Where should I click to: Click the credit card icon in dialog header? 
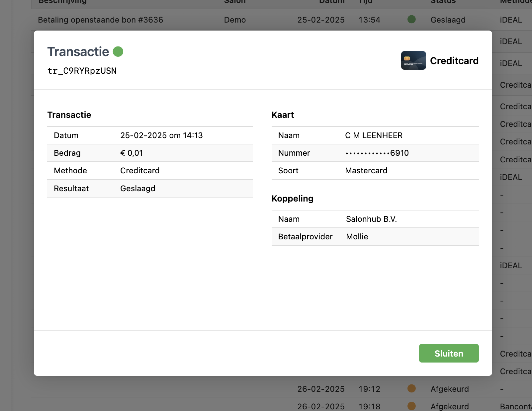coord(413,60)
